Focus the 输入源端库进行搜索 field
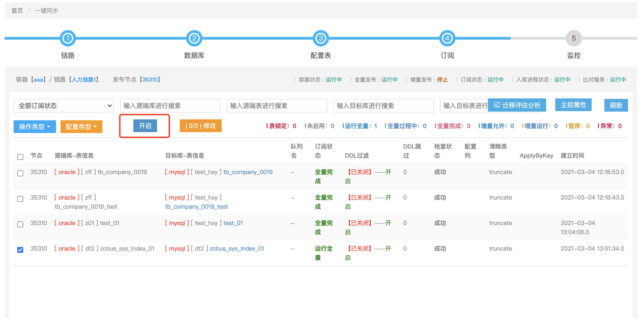The height and width of the screenshot is (318, 644). (x=170, y=106)
